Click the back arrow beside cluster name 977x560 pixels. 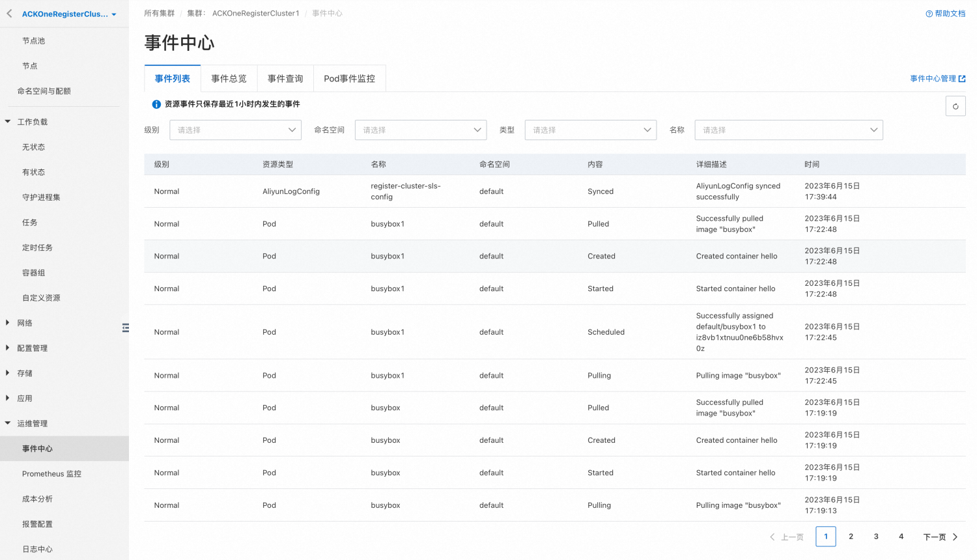[9, 14]
